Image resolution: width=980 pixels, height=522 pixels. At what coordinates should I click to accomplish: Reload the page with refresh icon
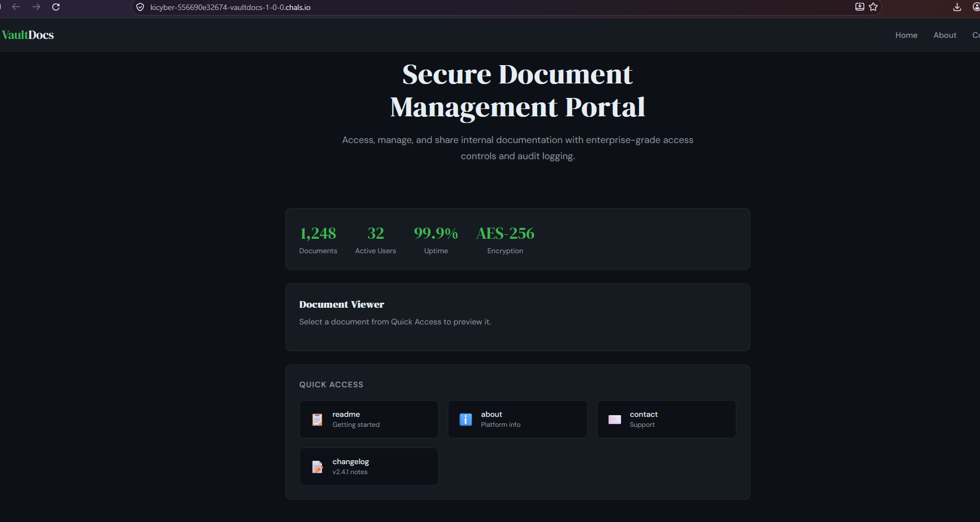pos(56,7)
